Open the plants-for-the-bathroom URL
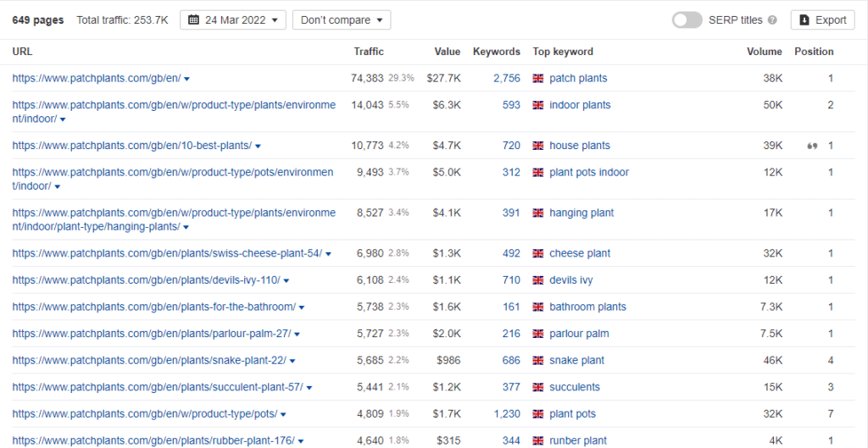 pos(154,307)
